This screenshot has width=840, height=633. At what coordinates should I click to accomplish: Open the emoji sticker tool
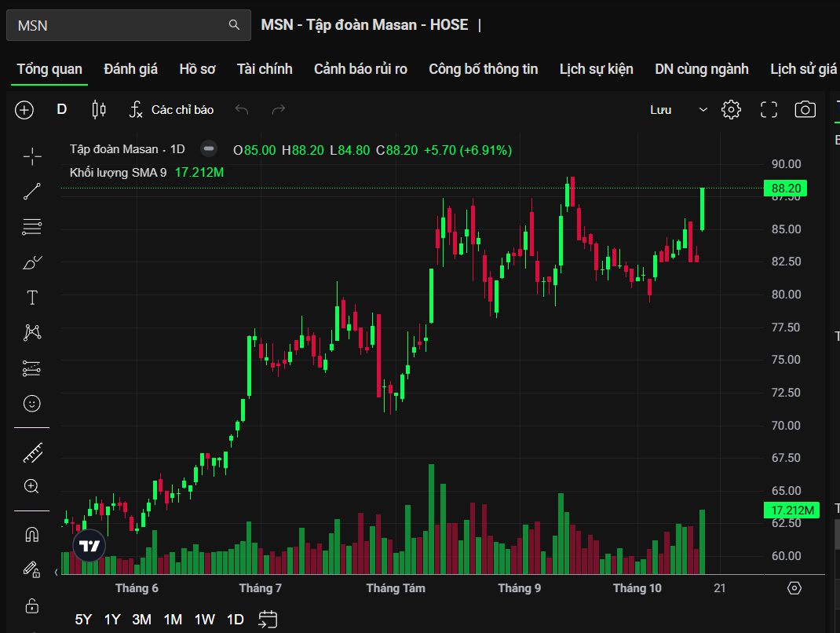click(x=32, y=404)
